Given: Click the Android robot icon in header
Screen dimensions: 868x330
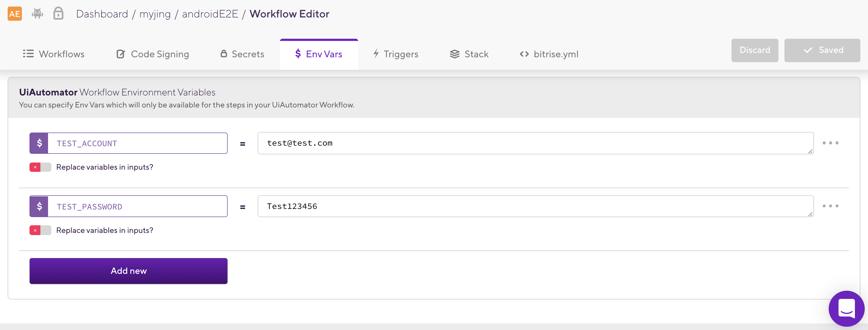Looking at the screenshot, I should click(x=37, y=14).
